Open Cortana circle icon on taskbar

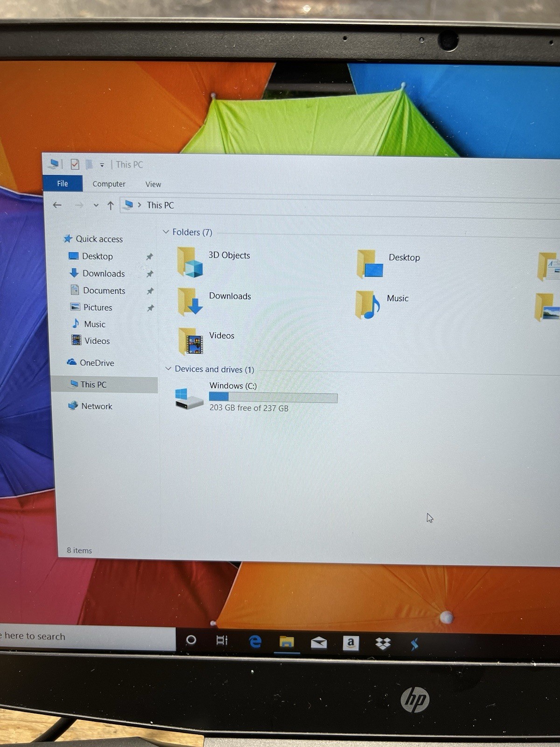tap(191, 640)
